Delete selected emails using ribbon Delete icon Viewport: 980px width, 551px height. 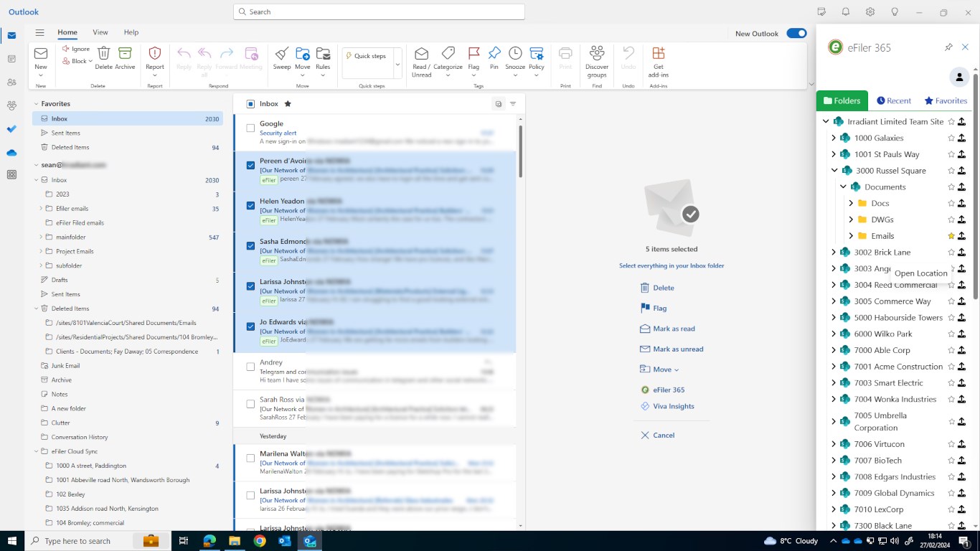[x=104, y=54]
